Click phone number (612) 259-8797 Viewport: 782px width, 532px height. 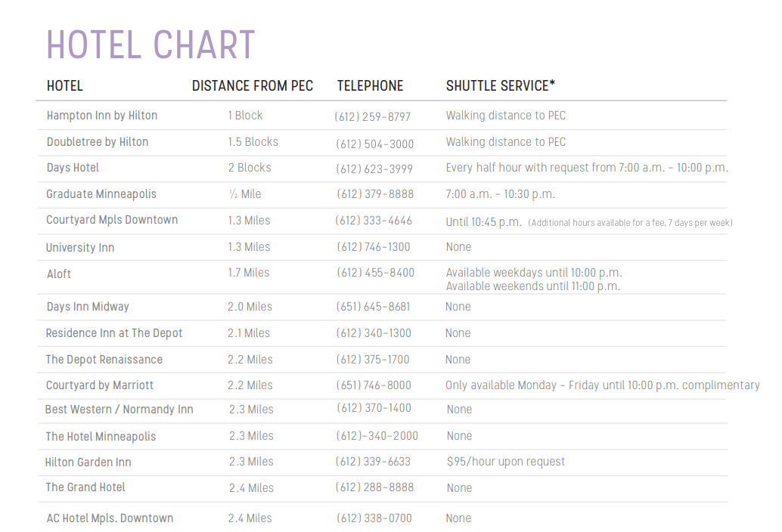tap(373, 117)
